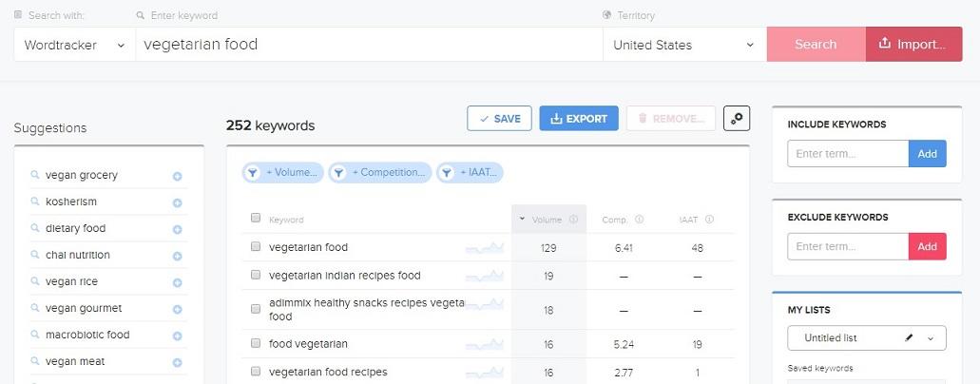The image size is (980, 384).
Task: Click pencil icon to rename Untitled list
Action: point(909,337)
